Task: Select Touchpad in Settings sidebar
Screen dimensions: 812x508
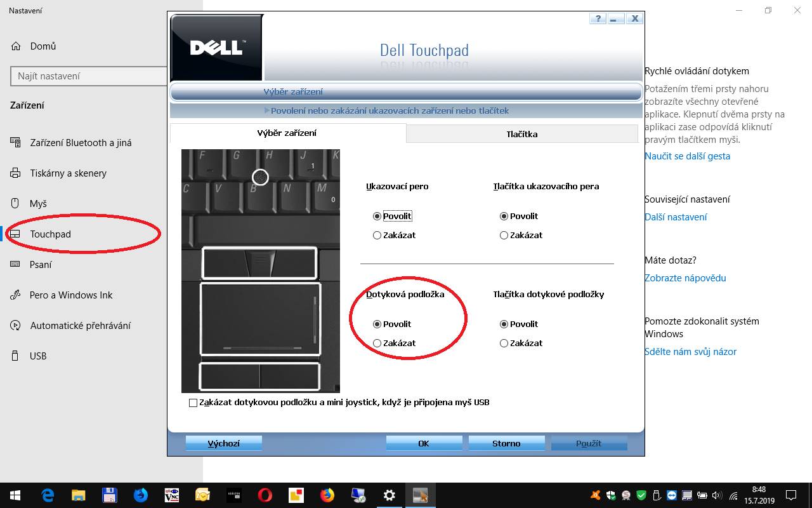Action: click(x=50, y=234)
